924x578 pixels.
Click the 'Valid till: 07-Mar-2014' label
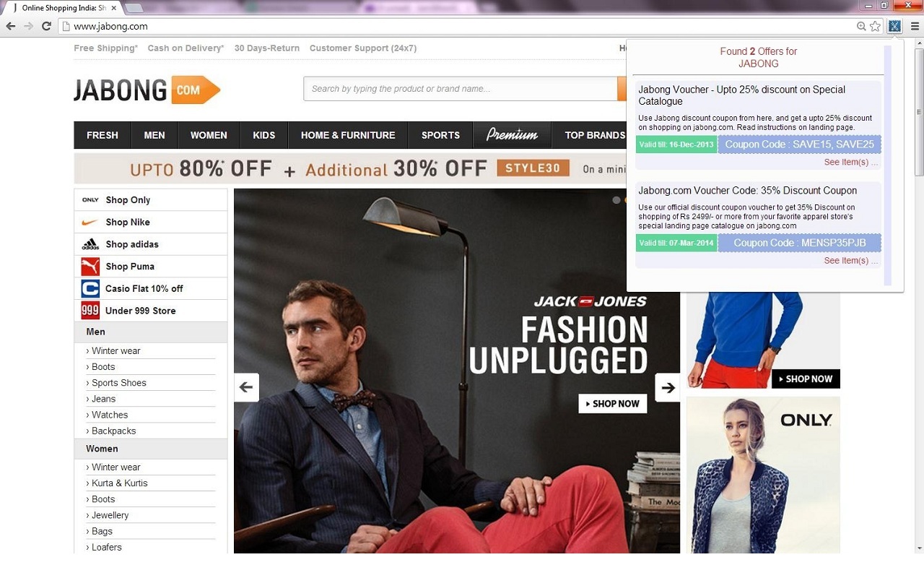pos(676,243)
